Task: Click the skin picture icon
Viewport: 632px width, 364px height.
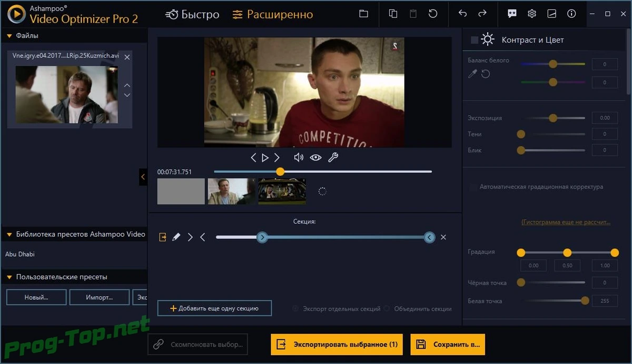Action: click(552, 14)
